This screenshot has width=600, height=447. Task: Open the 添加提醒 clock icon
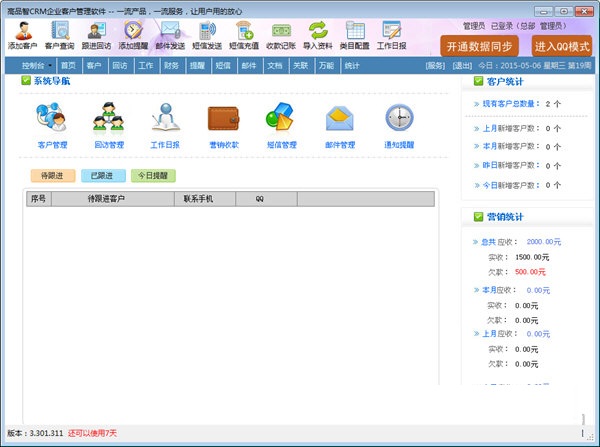[x=133, y=35]
